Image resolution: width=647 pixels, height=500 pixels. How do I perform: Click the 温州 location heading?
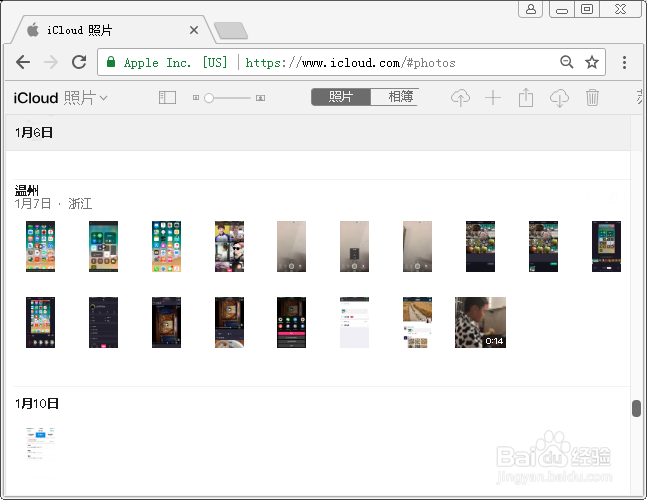27,190
